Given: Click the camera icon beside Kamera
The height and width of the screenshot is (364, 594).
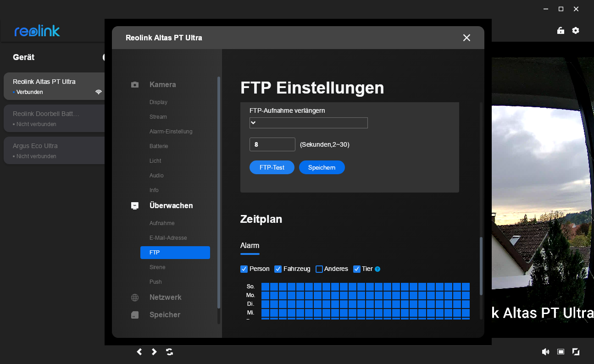Looking at the screenshot, I should pos(135,85).
